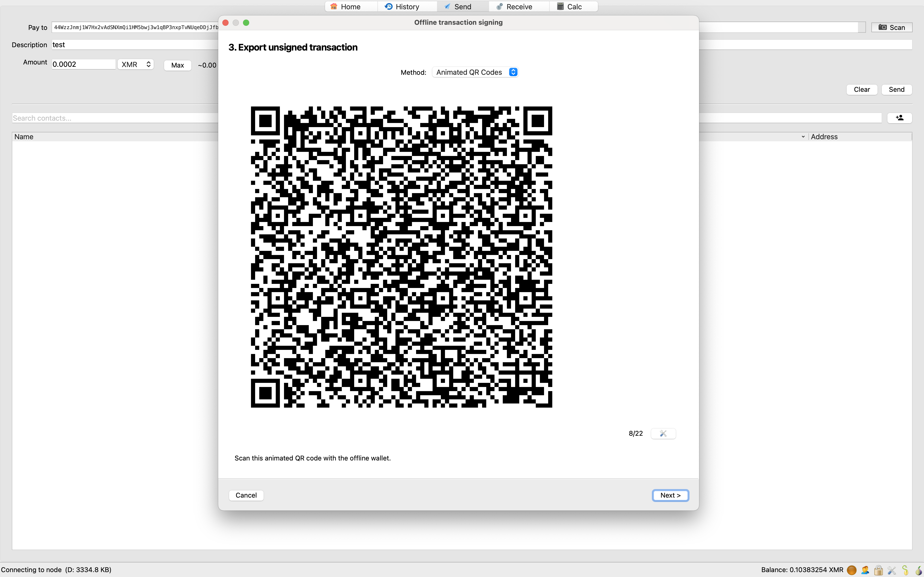Viewport: 924px width, 577px height.
Task: Click the orange connection status icon
Action: click(852, 570)
